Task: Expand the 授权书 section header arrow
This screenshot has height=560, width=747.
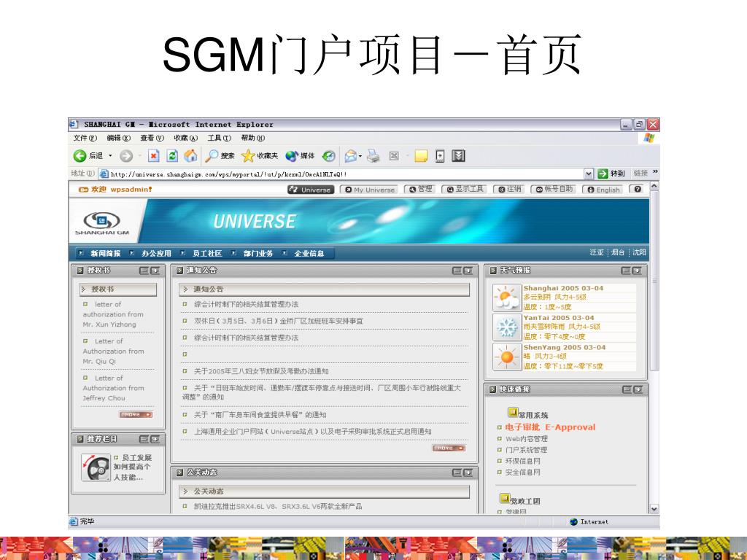Action: point(84,289)
